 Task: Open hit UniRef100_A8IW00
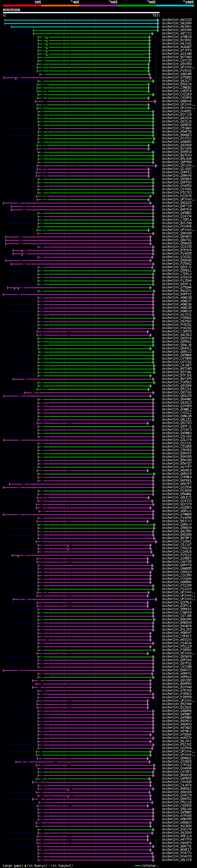(x=176, y=26)
